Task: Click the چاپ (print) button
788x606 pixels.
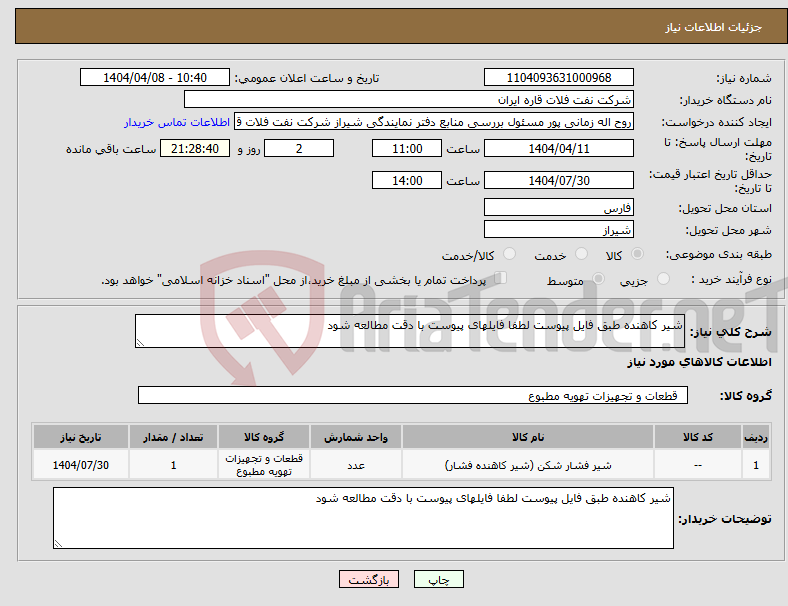Action: pos(438,579)
